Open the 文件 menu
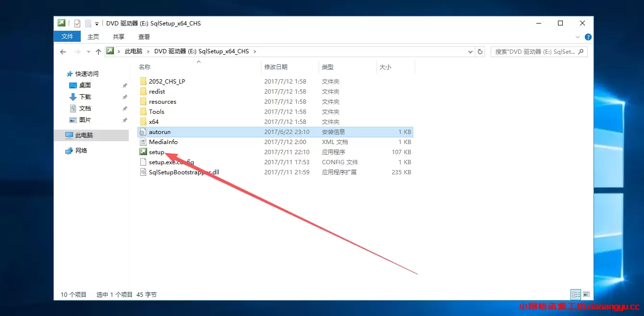Image resolution: width=644 pixels, height=316 pixels. point(67,36)
